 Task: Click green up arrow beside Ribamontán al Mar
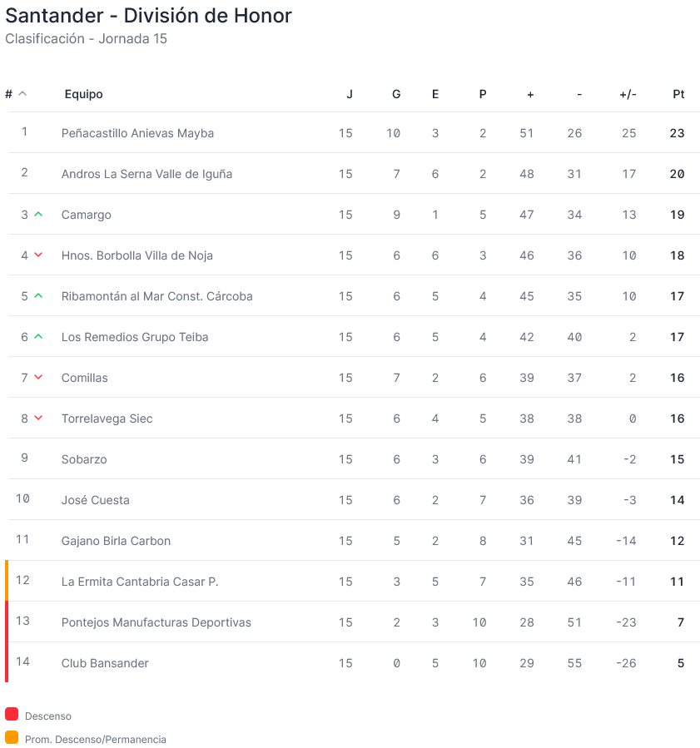pos(38,296)
